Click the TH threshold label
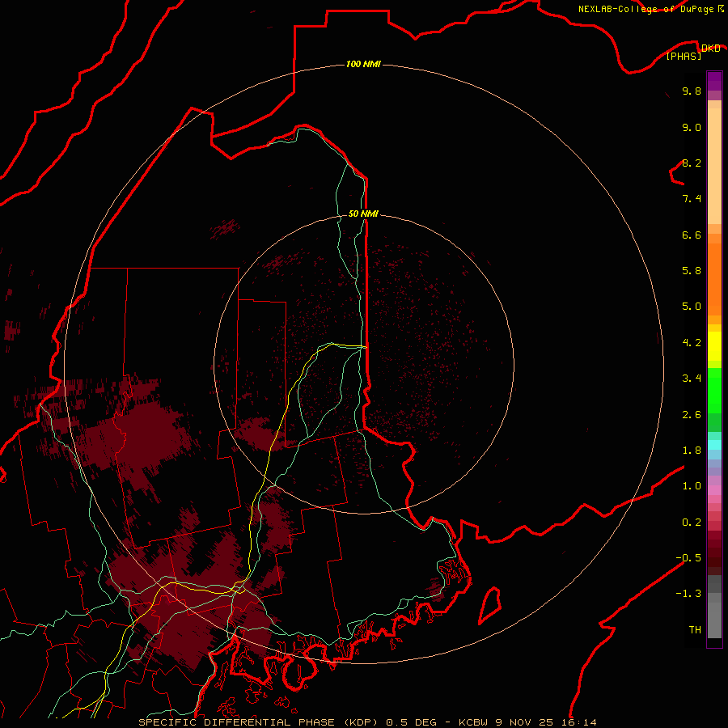Viewport: 728px width, 728px height. pyautogui.click(x=695, y=630)
